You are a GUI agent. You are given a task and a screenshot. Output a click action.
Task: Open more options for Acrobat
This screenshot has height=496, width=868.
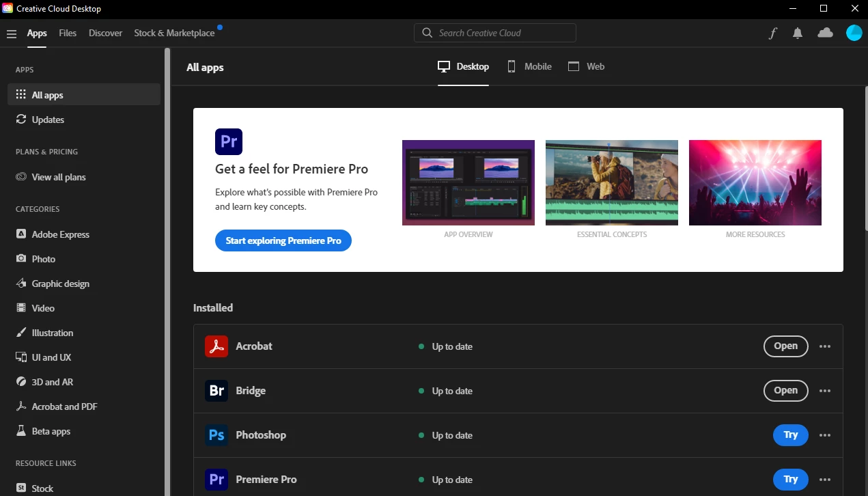click(825, 346)
